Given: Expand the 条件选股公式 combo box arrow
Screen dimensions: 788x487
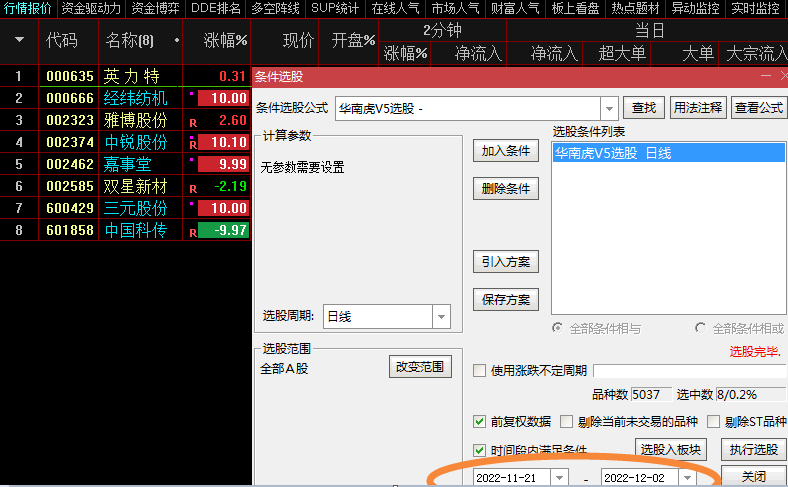Looking at the screenshot, I should pyautogui.click(x=609, y=108).
